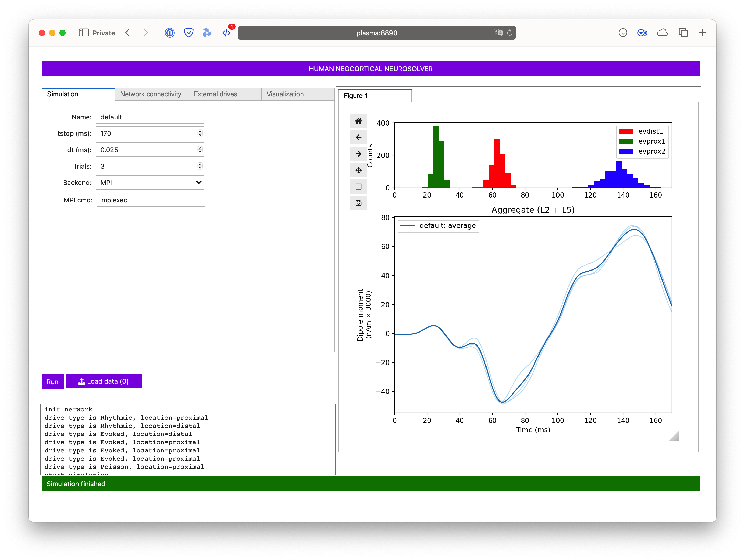Click the back arrow in plot toolbar
745x560 pixels.
tap(358, 137)
